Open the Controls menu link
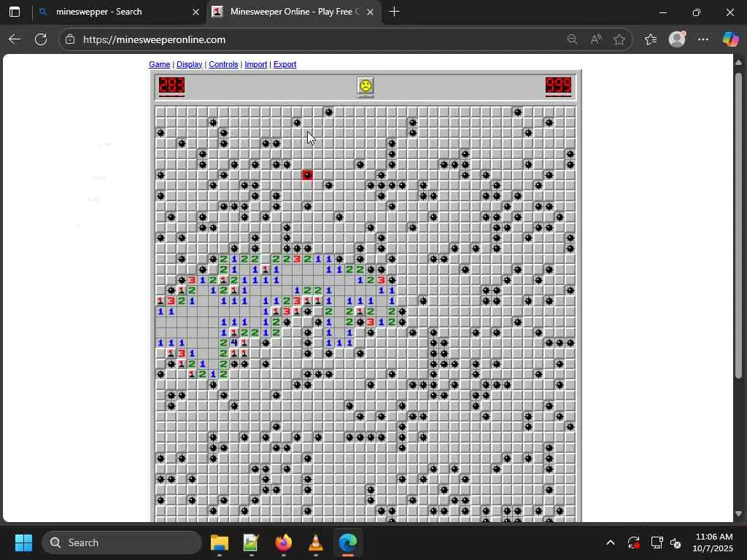This screenshot has width=747, height=560. pos(223,64)
